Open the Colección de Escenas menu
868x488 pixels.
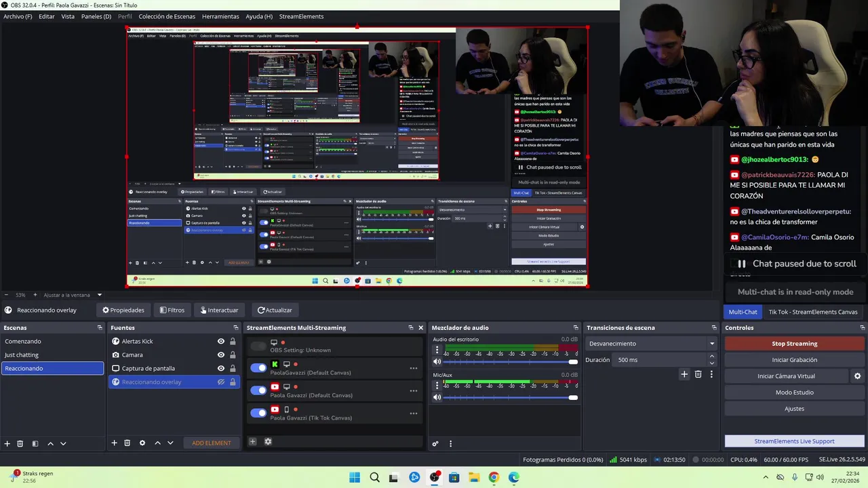tap(167, 16)
